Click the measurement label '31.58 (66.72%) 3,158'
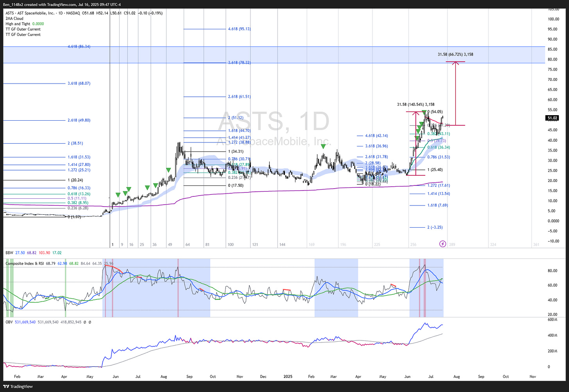This screenshot has width=569, height=392. 455,54
